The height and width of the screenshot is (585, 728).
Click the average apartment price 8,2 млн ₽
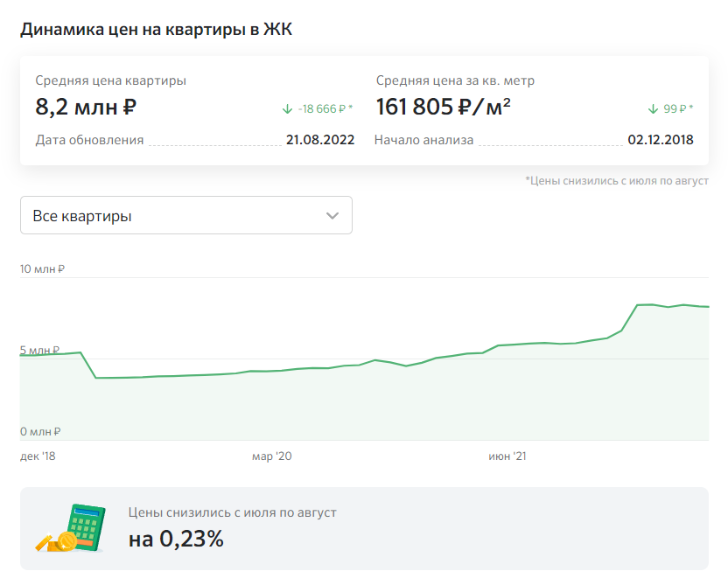click(x=86, y=108)
